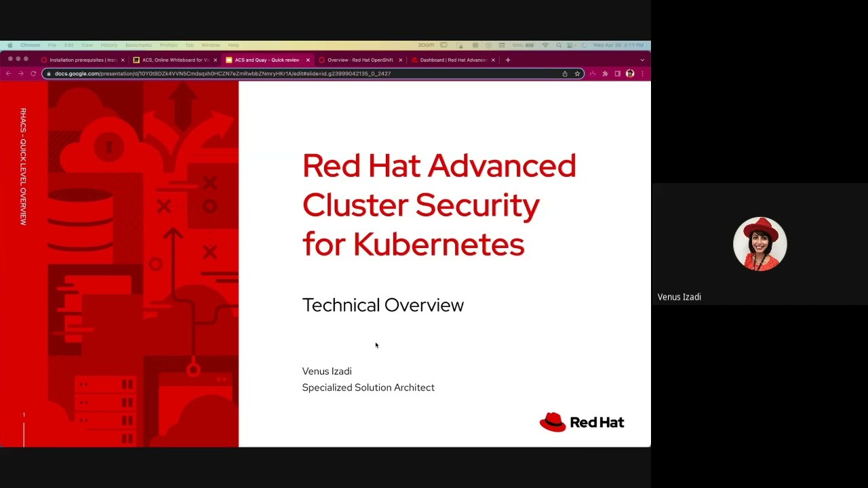Open Wi-Fi status in the menu bar
The image size is (868, 488).
coord(545,45)
